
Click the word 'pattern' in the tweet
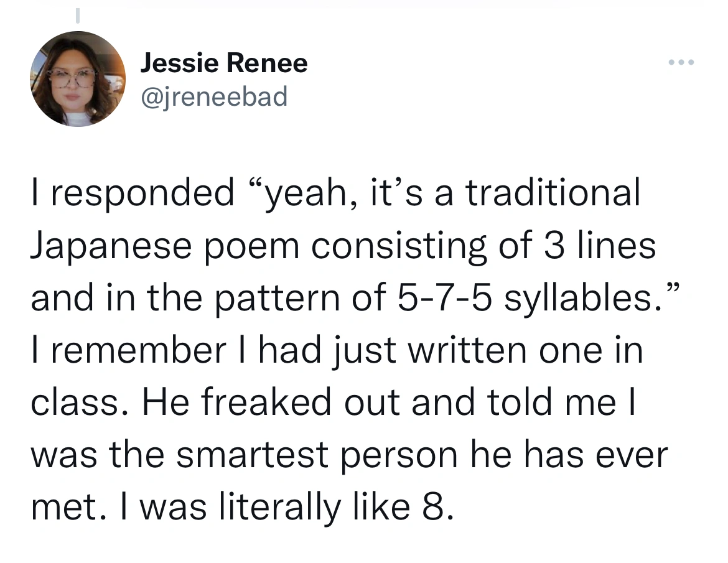click(277, 299)
